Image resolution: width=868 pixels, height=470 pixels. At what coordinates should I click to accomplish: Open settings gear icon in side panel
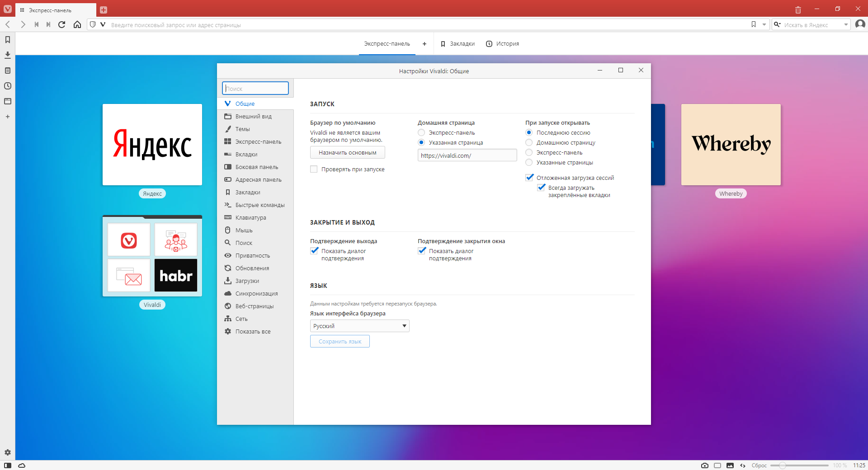(8, 452)
